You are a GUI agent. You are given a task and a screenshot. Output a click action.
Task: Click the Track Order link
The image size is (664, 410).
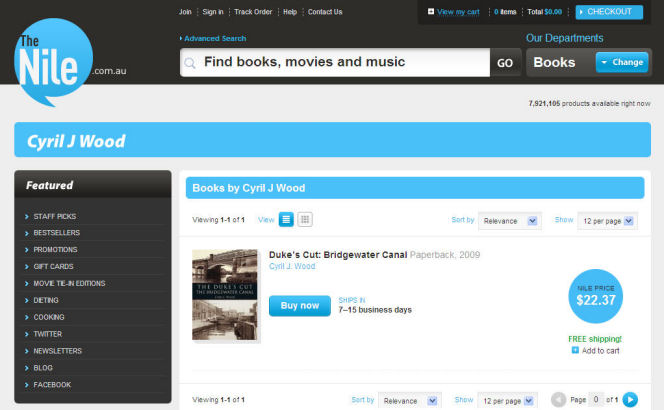tap(253, 12)
